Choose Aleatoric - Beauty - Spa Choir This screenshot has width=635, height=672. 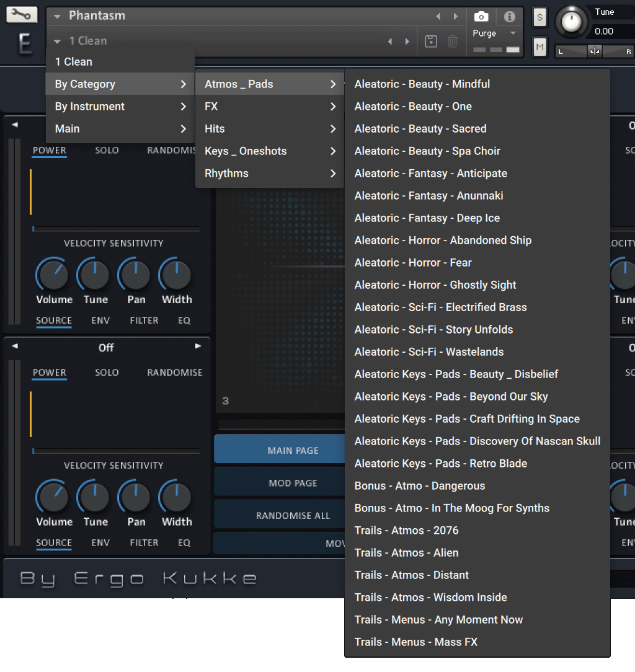pyautogui.click(x=477, y=151)
